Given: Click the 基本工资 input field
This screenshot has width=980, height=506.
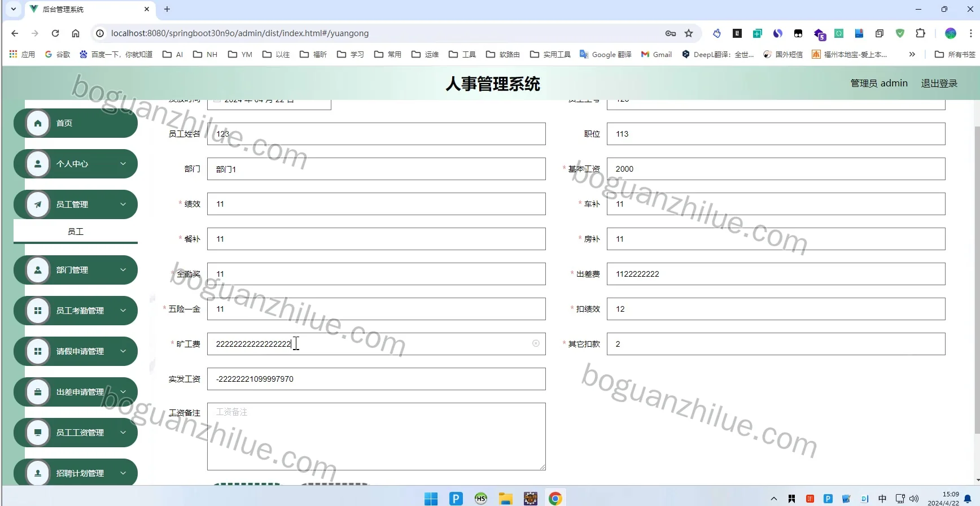Looking at the screenshot, I should pos(776,169).
